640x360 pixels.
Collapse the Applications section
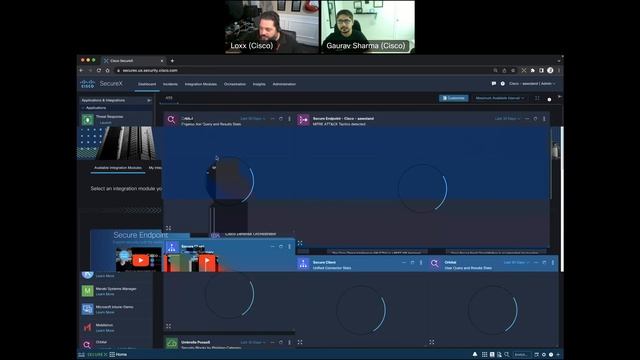(x=83, y=108)
